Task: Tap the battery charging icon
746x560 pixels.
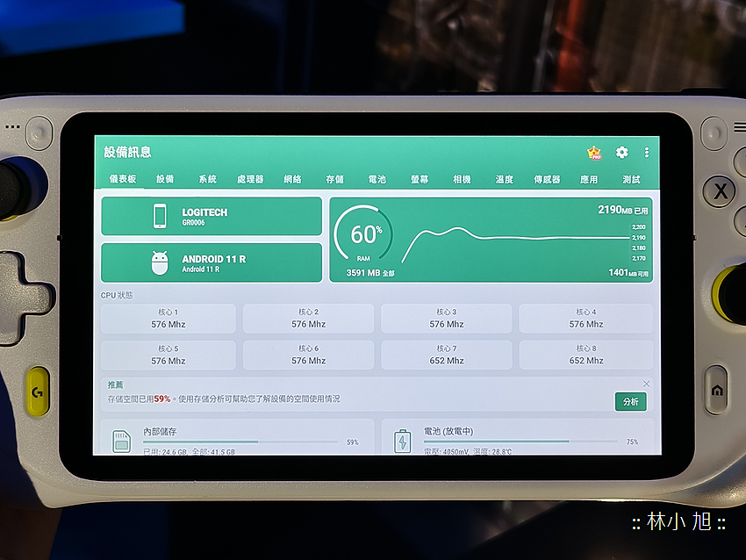Action: [x=403, y=441]
